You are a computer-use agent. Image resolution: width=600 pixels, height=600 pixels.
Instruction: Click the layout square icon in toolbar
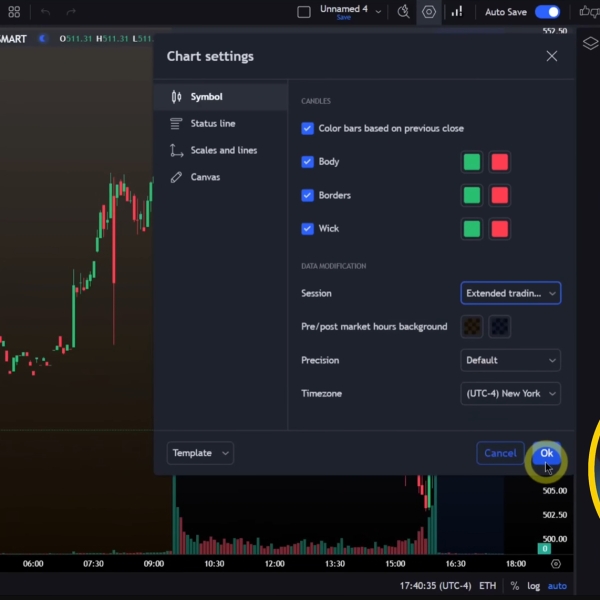pos(304,12)
